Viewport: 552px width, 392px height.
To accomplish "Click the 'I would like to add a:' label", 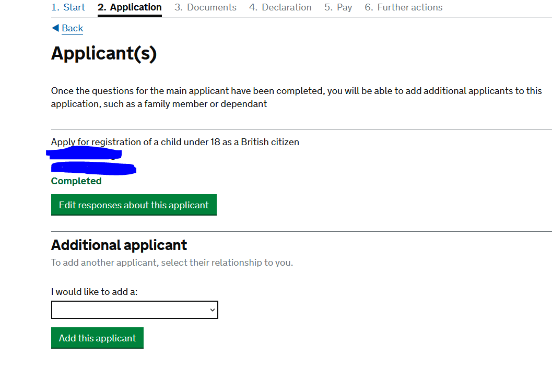I will [95, 292].
